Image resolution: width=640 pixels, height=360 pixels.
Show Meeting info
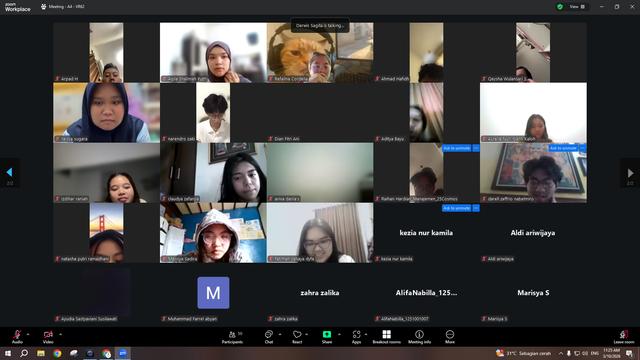(x=419, y=337)
